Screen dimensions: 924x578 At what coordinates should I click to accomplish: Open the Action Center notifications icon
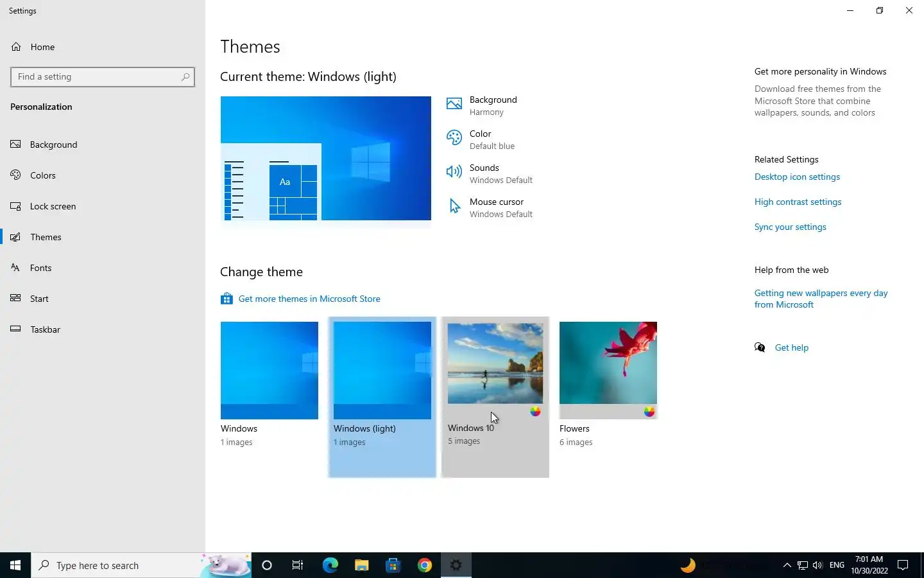[903, 565]
